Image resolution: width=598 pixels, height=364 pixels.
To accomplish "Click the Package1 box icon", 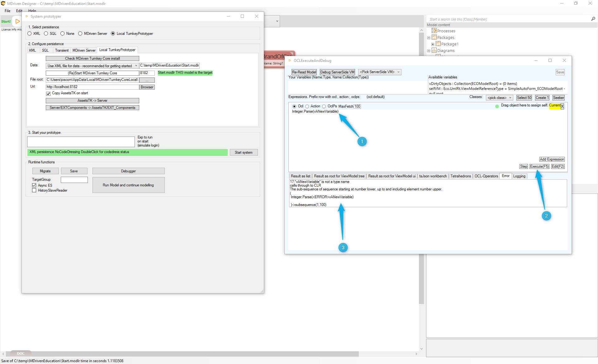I will 438,44.
